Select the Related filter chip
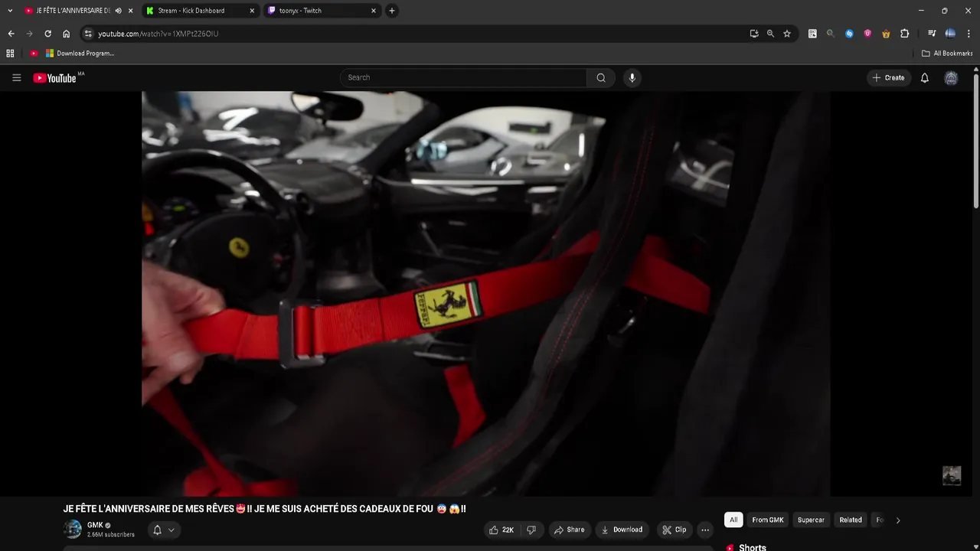Image resolution: width=980 pixels, height=551 pixels. click(x=851, y=520)
